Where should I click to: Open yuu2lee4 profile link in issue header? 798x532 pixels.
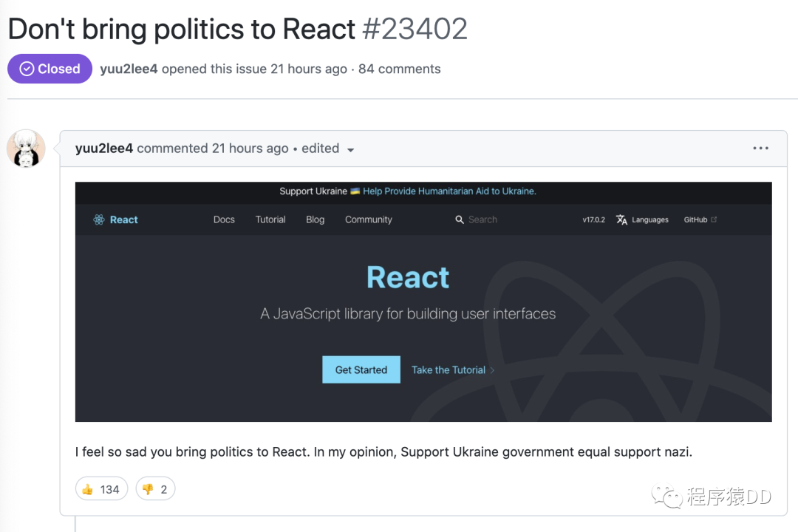(x=129, y=69)
